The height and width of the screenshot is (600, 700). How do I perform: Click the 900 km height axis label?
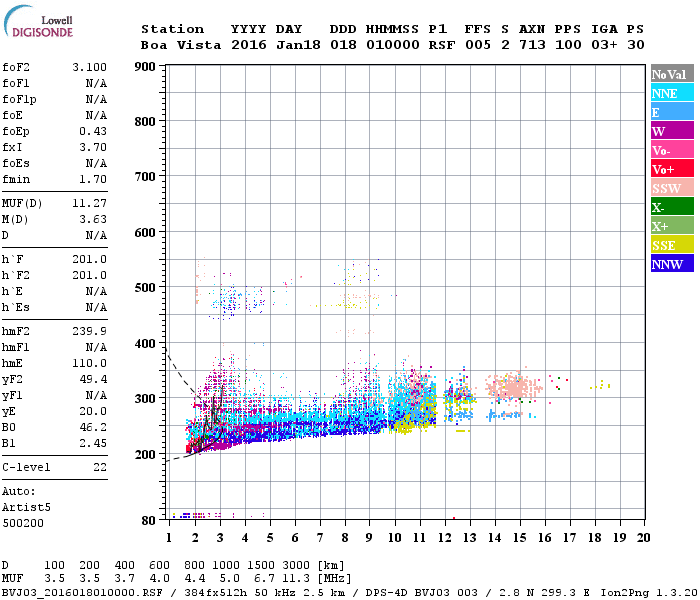point(145,67)
